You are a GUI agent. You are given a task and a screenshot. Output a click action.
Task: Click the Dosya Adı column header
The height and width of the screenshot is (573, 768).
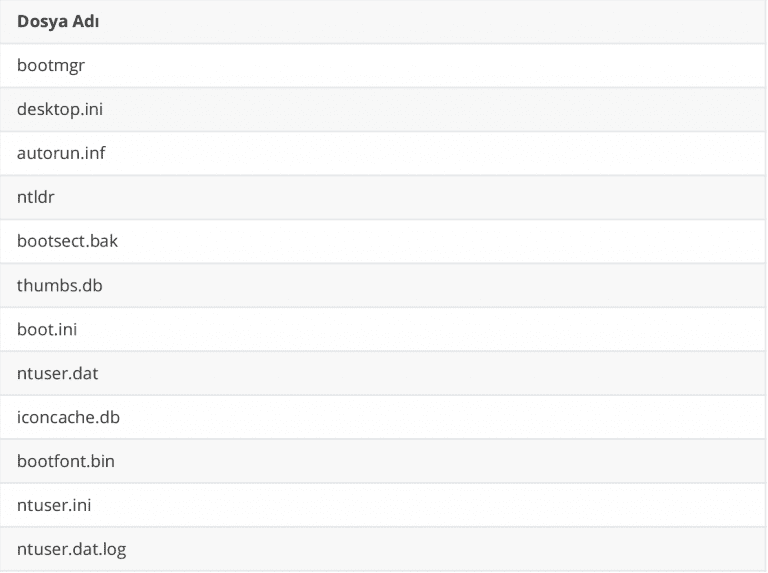point(56,21)
